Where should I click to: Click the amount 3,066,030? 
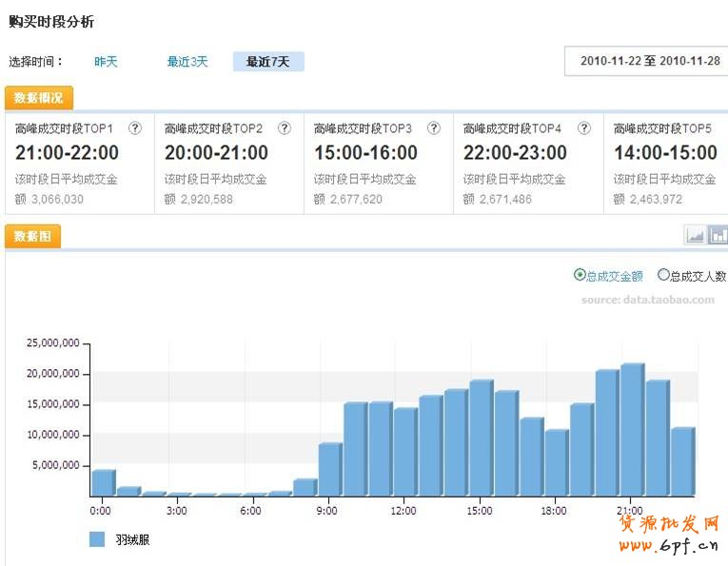(x=57, y=200)
